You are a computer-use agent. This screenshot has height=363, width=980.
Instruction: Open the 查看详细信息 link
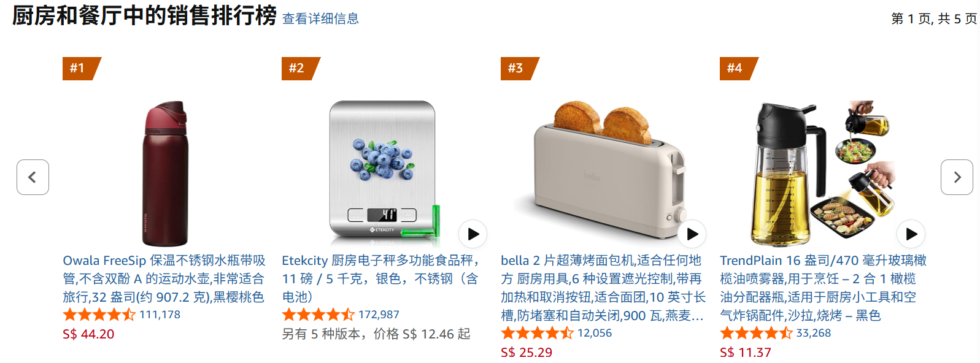(320, 18)
